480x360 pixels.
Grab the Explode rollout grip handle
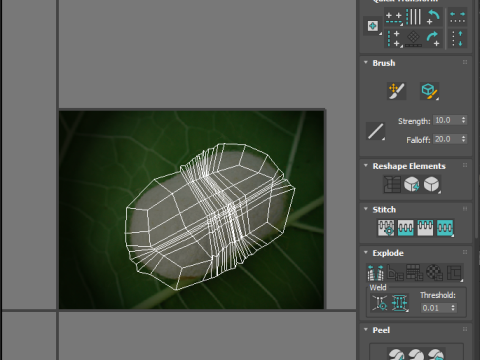pos(465,252)
